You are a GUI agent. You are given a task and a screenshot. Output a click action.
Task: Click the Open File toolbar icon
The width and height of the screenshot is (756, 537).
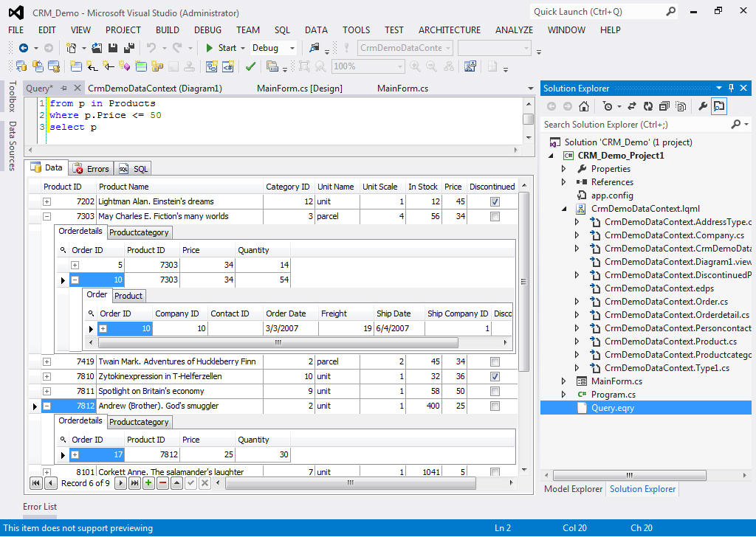point(97,48)
